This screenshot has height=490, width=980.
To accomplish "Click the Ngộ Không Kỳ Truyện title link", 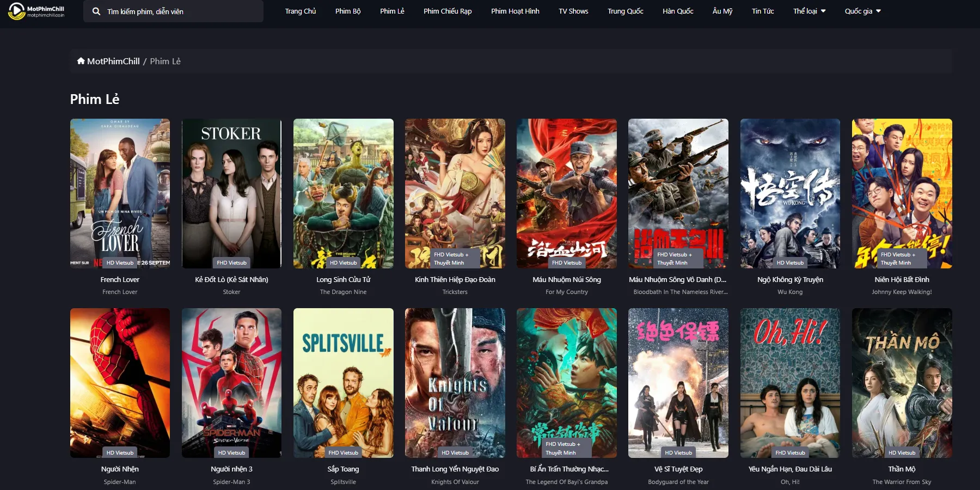I will (790, 279).
